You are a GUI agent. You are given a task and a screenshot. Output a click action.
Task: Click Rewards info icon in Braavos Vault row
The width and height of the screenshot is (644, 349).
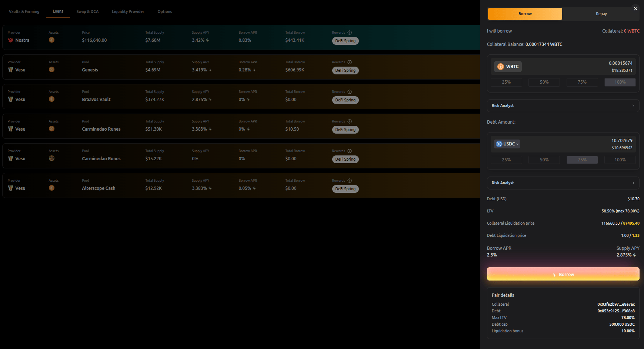(350, 92)
